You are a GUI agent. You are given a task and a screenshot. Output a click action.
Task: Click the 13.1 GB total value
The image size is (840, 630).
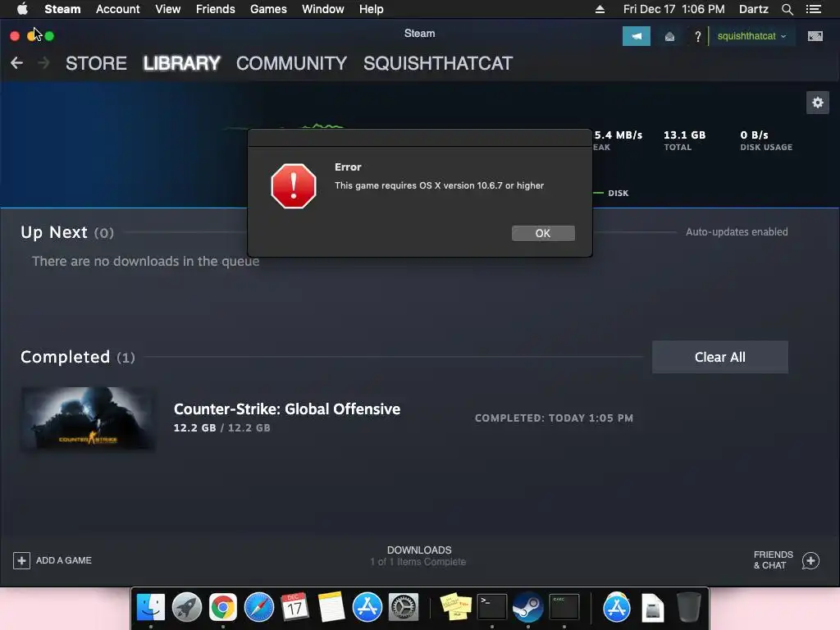684,135
